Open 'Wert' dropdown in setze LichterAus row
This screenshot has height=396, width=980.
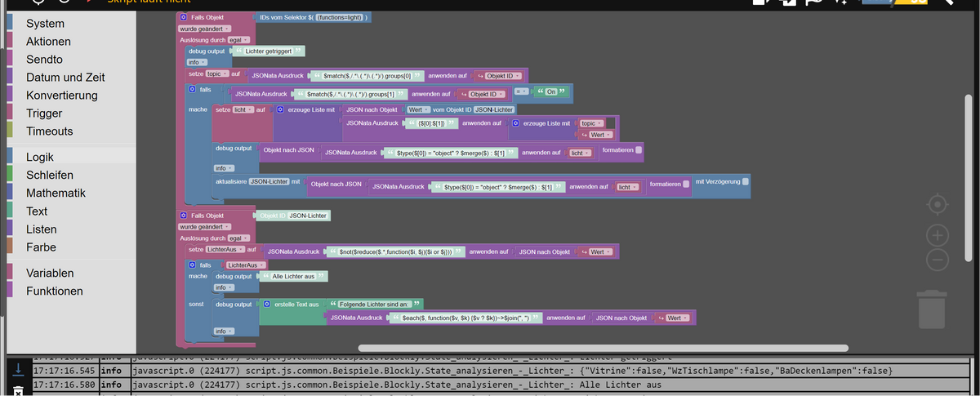point(595,251)
